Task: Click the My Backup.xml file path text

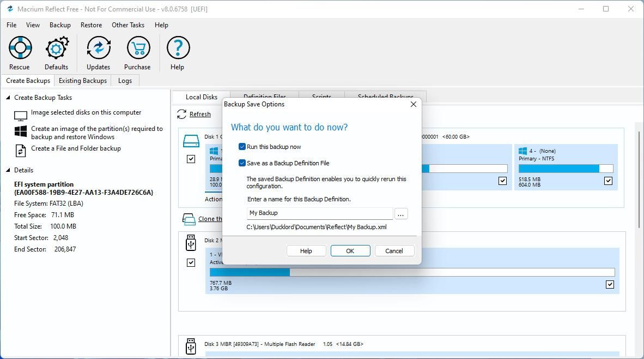Action: [x=316, y=227]
